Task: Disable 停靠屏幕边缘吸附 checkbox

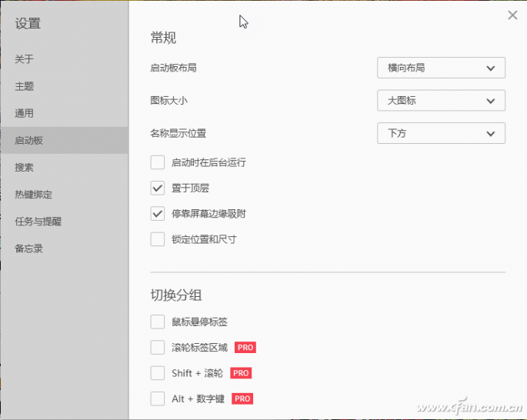Action: [157, 214]
